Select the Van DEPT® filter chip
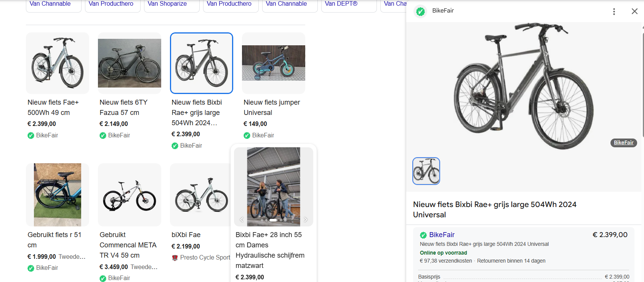This screenshot has width=644, height=282. (349, 5)
